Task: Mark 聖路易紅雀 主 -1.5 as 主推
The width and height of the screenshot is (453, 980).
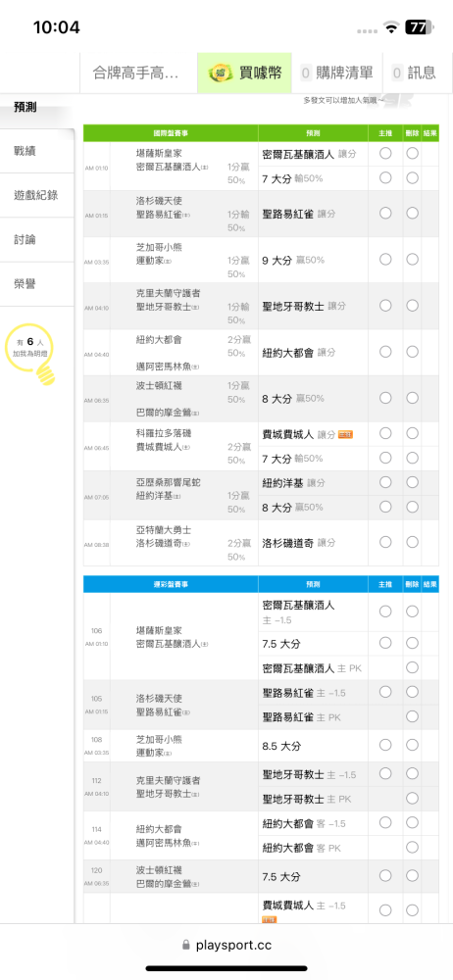Action: (385, 691)
